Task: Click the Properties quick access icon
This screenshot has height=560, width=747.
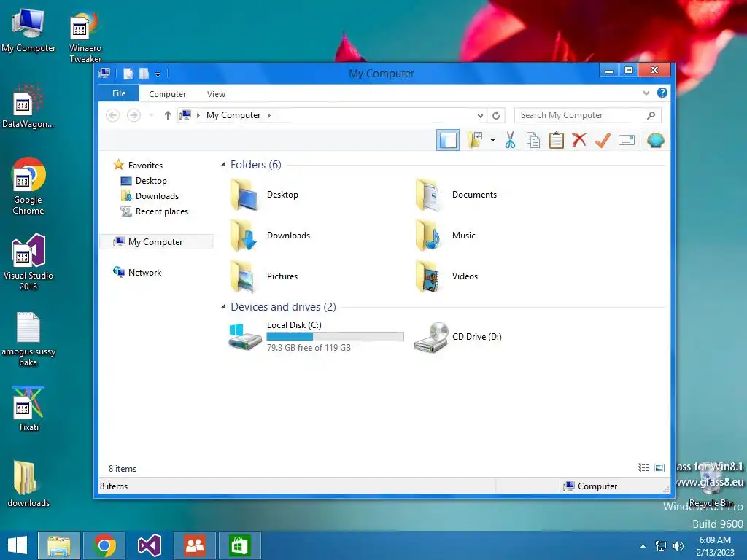Action: (x=128, y=74)
